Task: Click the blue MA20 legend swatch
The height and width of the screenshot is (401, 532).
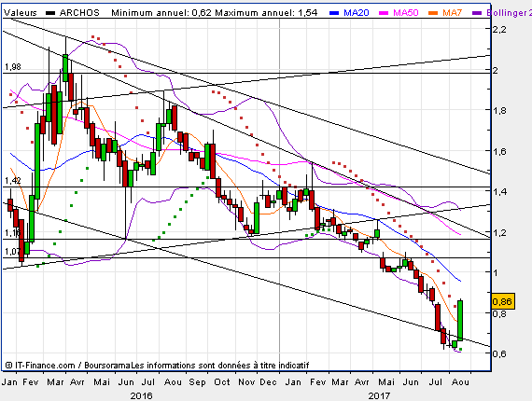Action: 334,13
